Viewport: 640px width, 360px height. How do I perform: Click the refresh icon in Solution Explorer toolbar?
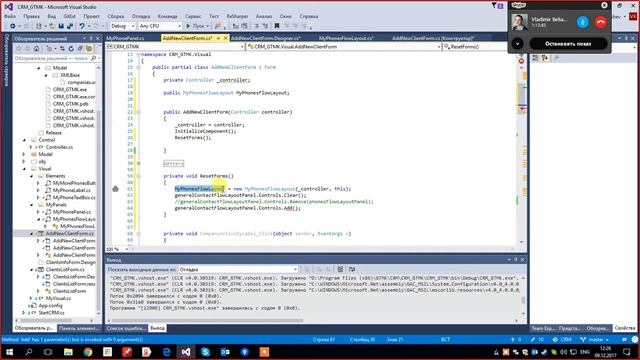71,49
